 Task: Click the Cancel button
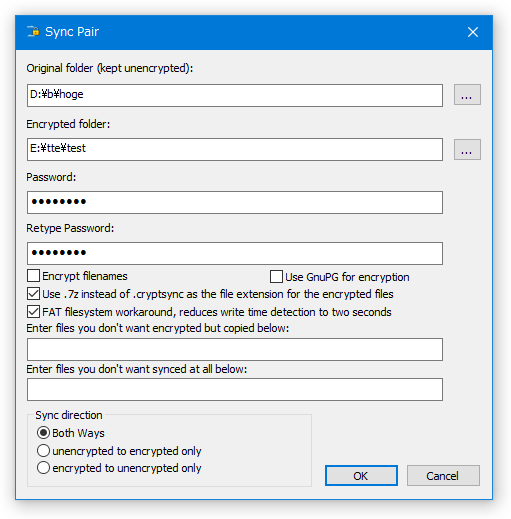coord(443,475)
